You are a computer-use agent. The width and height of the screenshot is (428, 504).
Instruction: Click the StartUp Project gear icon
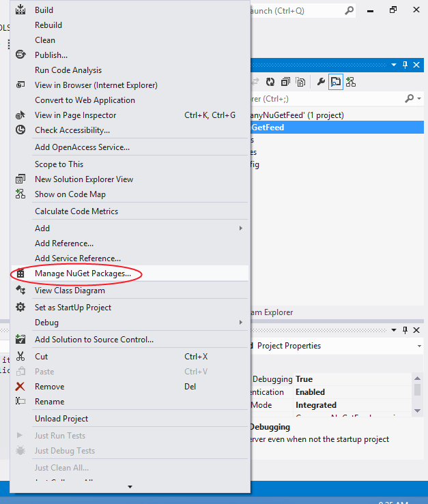[x=20, y=307]
